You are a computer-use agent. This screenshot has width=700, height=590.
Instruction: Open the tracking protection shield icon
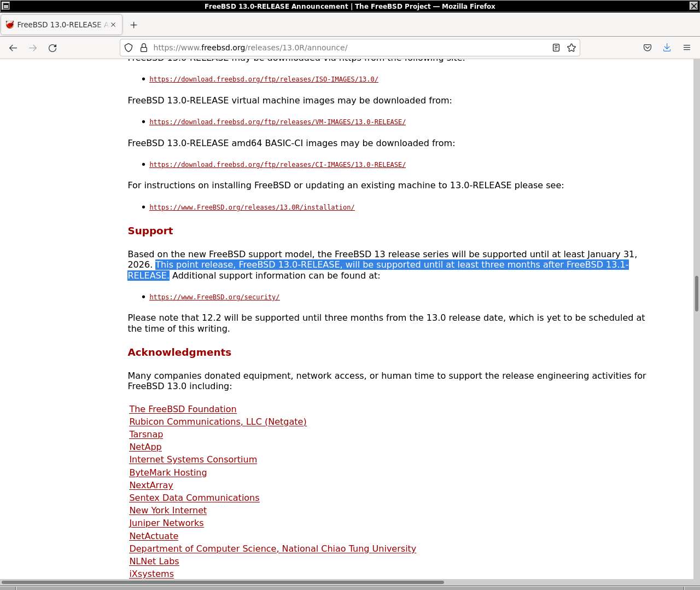point(129,48)
